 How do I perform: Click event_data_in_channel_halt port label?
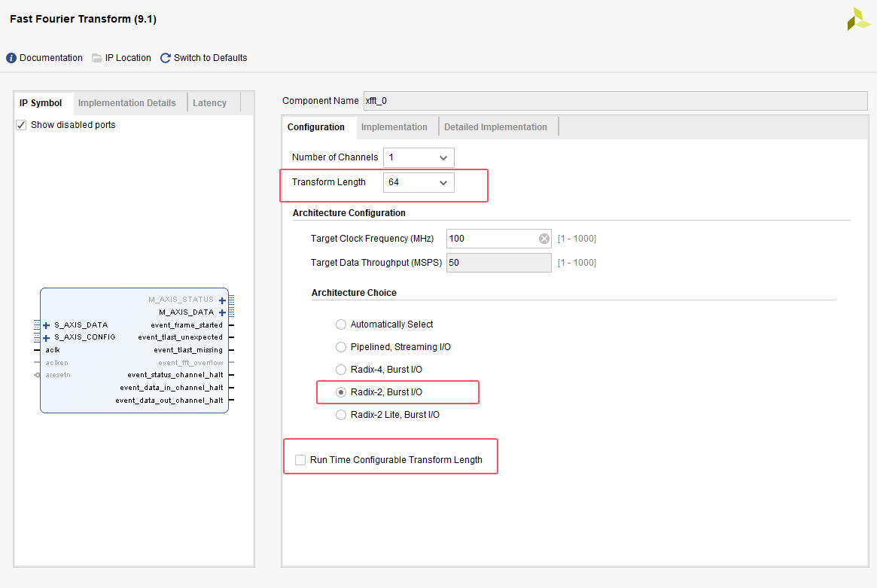pos(171,388)
